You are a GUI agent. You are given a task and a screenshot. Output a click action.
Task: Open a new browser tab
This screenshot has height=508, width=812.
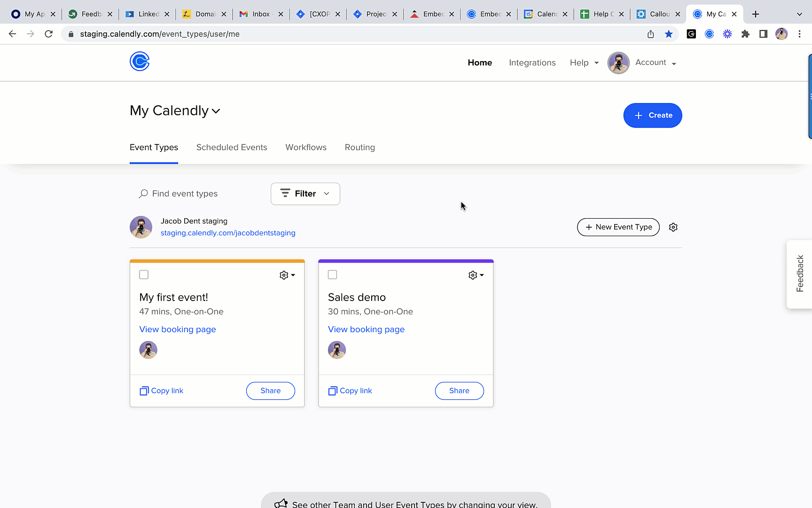[756, 14]
